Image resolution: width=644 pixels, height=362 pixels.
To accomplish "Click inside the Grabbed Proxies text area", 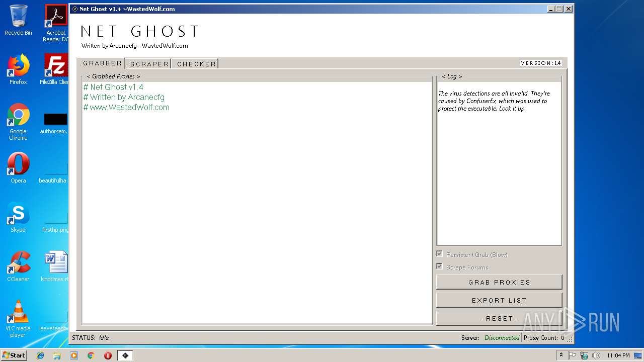I will click(257, 202).
